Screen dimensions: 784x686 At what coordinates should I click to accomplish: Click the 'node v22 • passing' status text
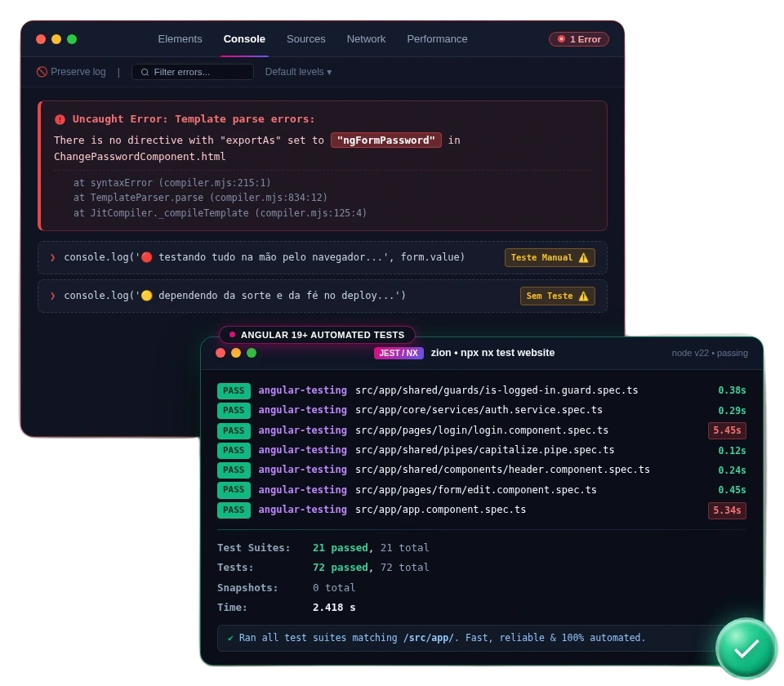[x=710, y=353]
